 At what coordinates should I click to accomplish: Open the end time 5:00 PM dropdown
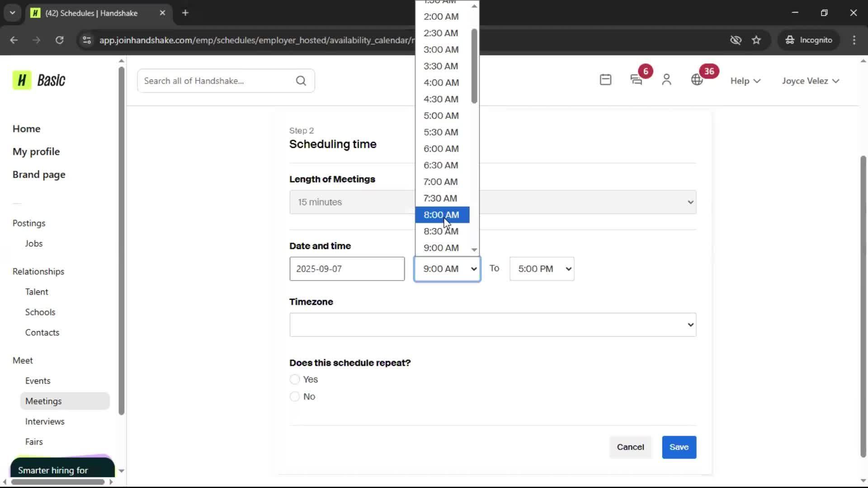tap(542, 269)
